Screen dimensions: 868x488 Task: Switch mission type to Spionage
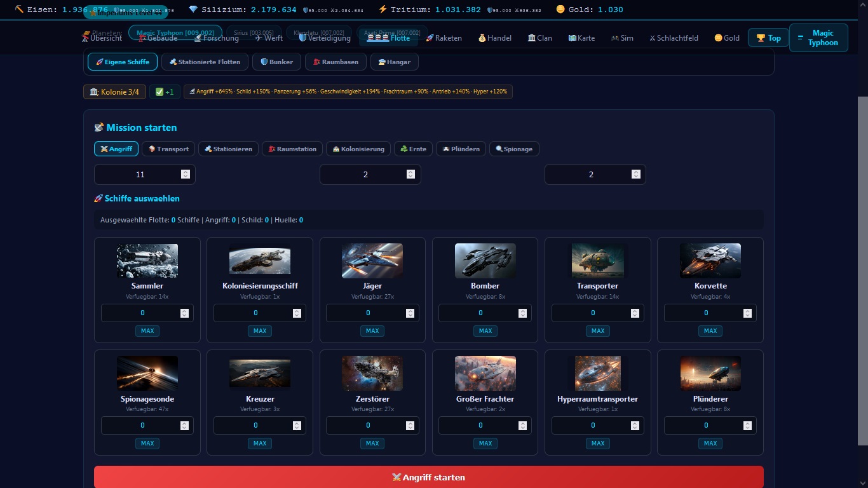515,149
